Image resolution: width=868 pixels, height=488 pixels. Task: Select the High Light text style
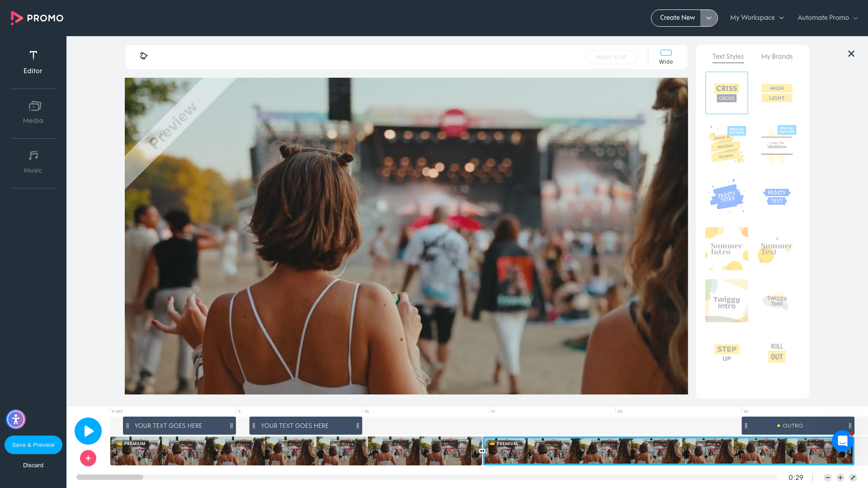[777, 93]
